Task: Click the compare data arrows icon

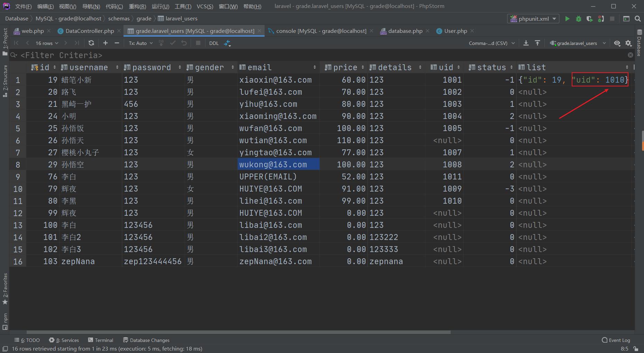Action: click(x=227, y=43)
